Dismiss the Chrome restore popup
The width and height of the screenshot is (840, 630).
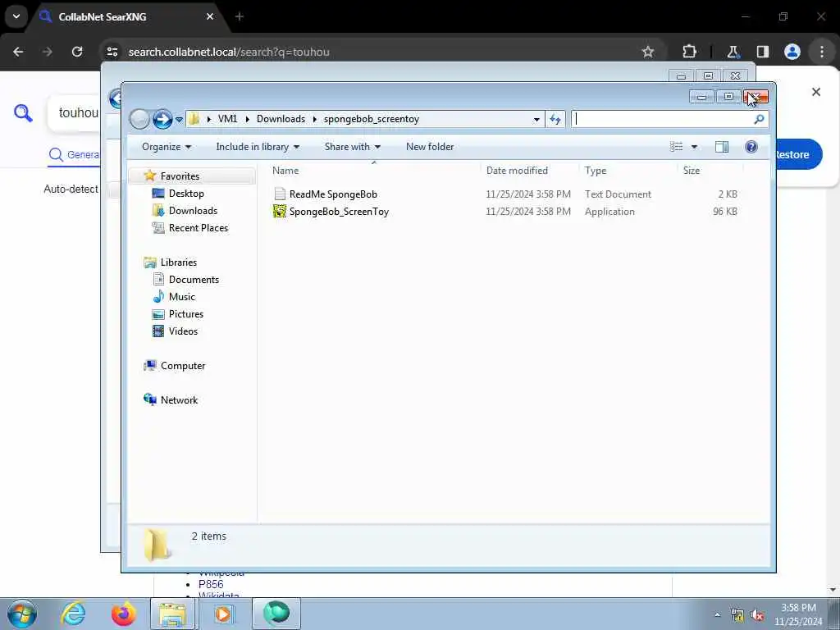(x=815, y=92)
